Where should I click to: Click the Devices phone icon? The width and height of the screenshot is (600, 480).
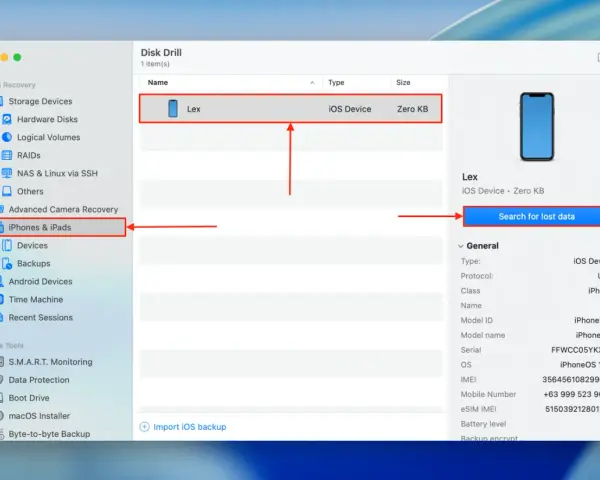7,245
